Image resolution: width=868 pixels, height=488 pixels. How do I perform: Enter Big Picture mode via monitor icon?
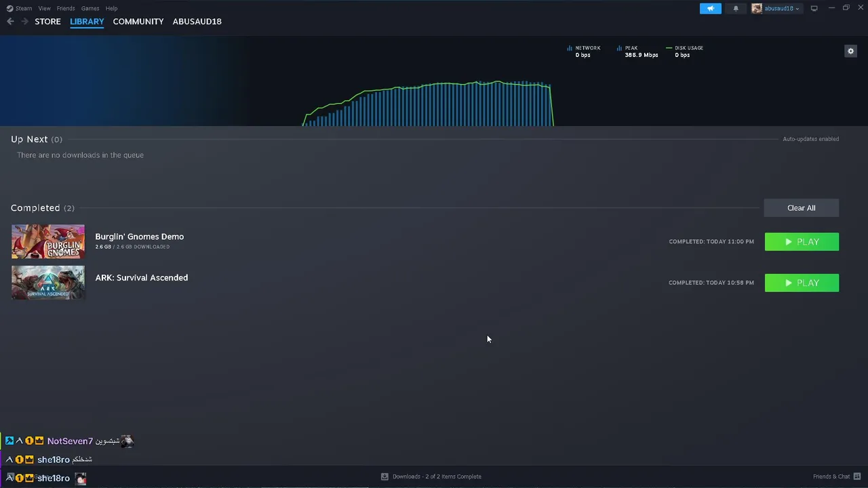[x=814, y=8]
